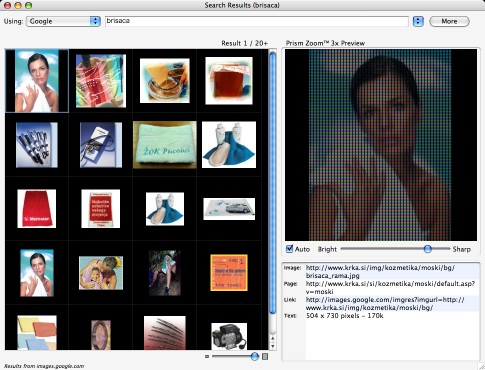Select the black pens on blue thumbnail
Screen dimensions: 485x370
pos(37,145)
